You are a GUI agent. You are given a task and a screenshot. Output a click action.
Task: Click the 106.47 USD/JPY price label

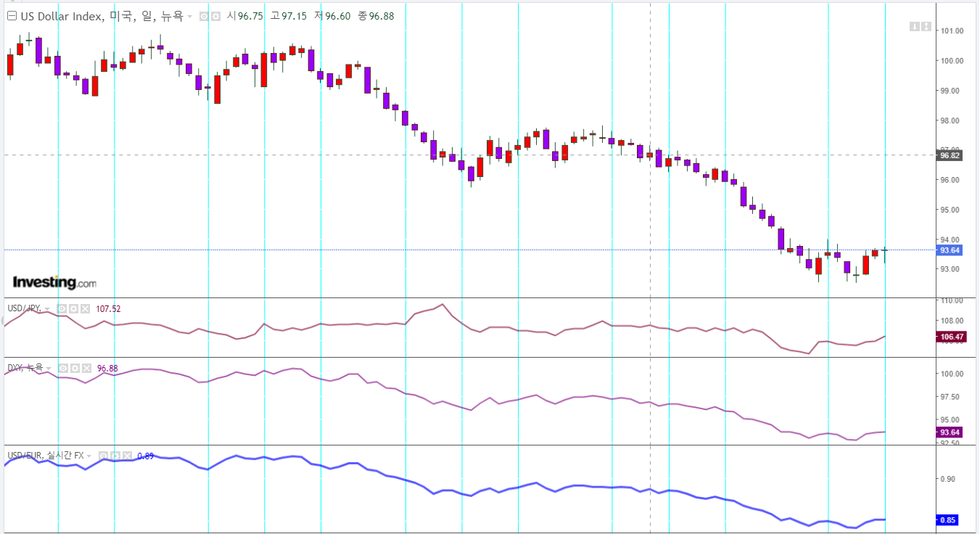coord(952,337)
